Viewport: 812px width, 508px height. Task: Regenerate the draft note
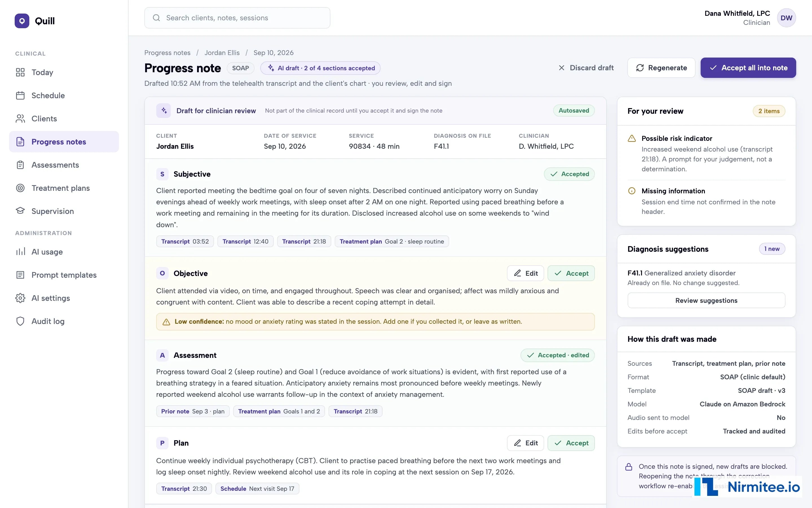coord(661,68)
